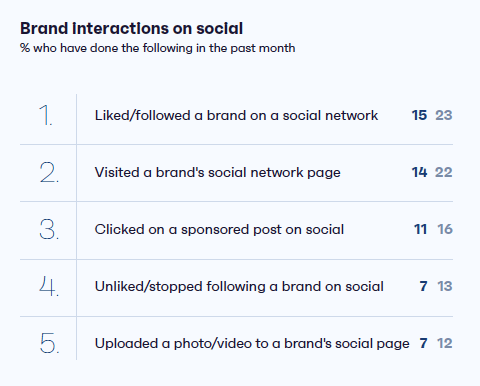Click the light value 22 for visited page

tap(444, 172)
